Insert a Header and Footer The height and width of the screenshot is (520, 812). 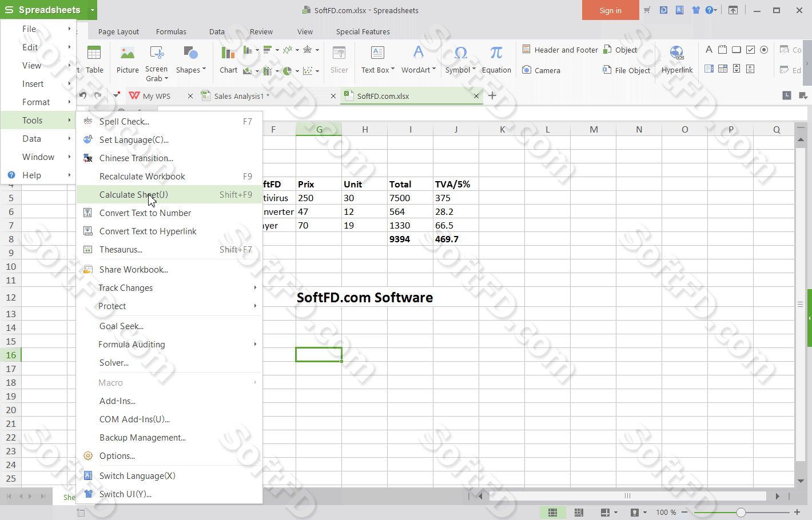(x=560, y=50)
